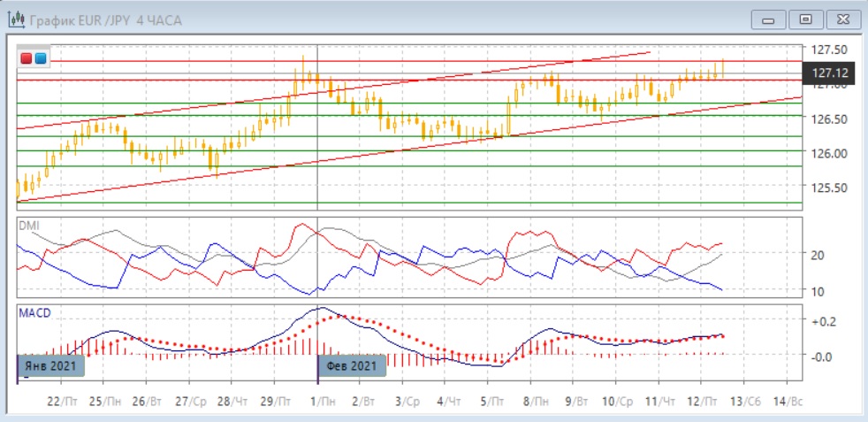Click the red square button on chart
868x422 pixels.
pos(27,58)
